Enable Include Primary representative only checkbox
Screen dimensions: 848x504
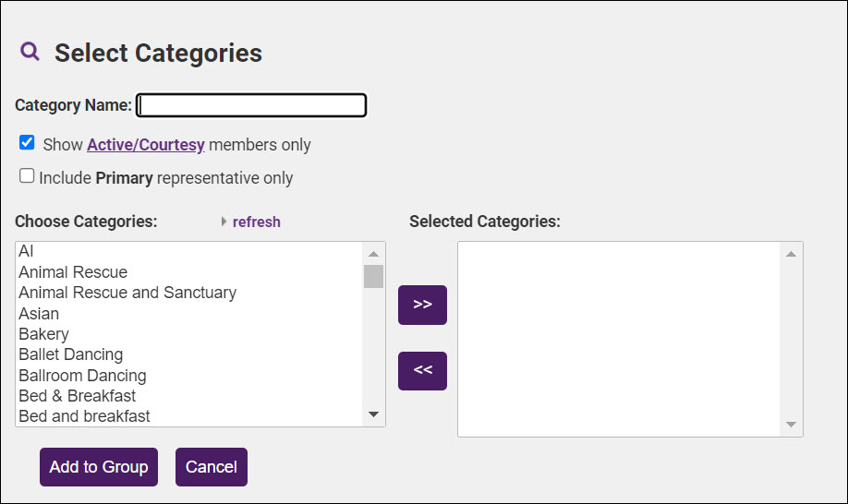tap(27, 175)
